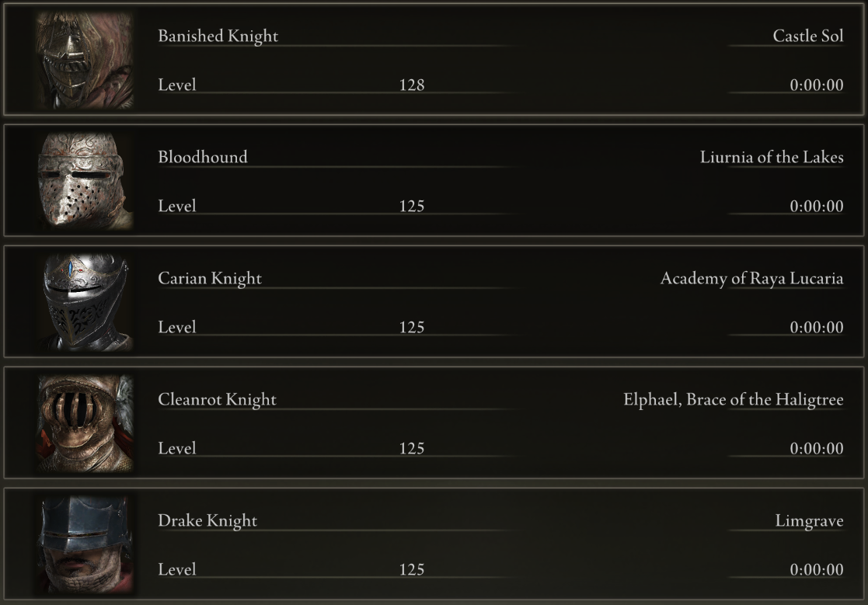Click Elphael, Brace of the Haligtree location
Image resolution: width=868 pixels, height=605 pixels.
coord(734,399)
